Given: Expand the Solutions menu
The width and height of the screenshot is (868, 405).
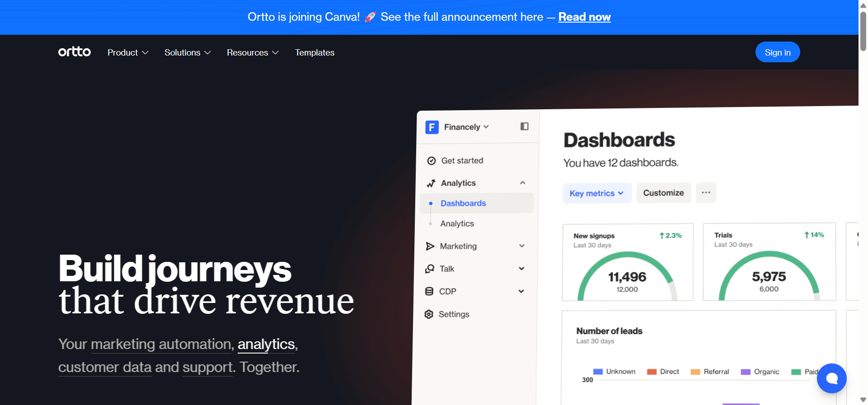Looking at the screenshot, I should pyautogui.click(x=188, y=52).
